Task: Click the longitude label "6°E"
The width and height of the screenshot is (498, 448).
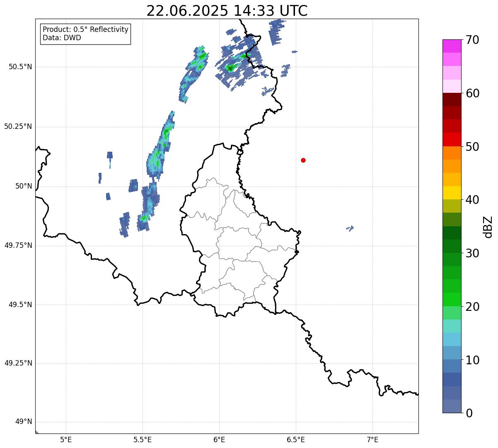Action: tap(219, 439)
